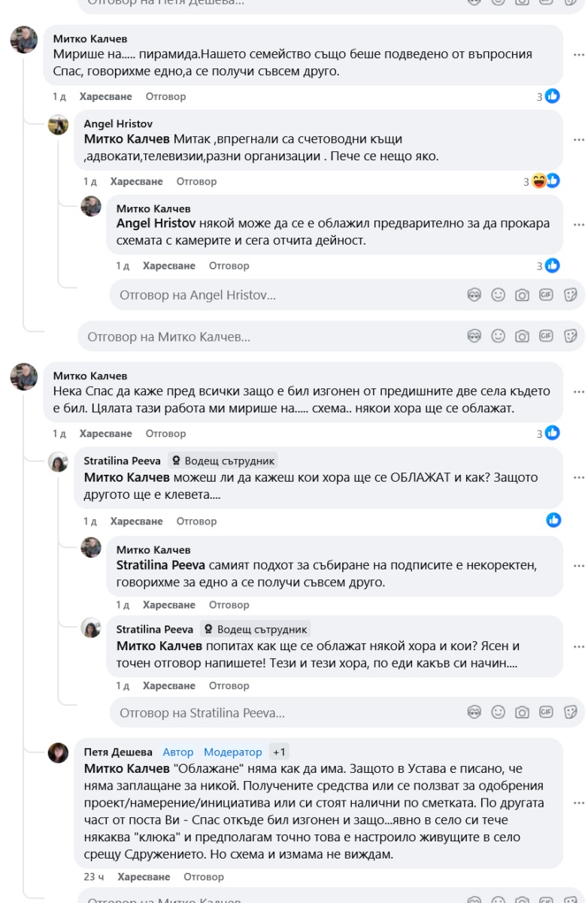Attach photo via camera icon in Stratilina Peeva reply box
Viewport: 588px width, 903px height.
[522, 713]
